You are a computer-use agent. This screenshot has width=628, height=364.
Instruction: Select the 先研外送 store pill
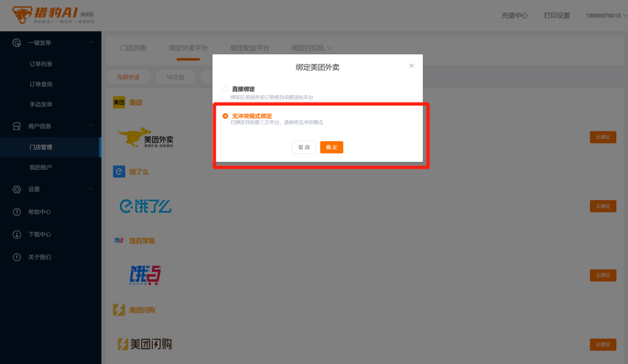(128, 77)
